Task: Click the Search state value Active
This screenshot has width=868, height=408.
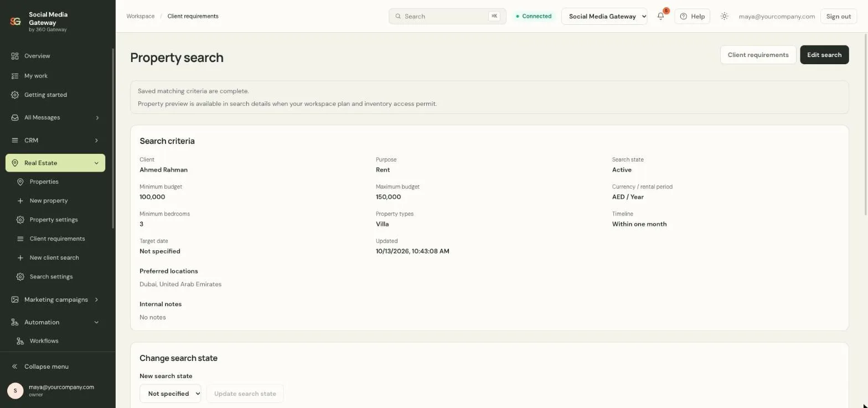Action: (622, 170)
